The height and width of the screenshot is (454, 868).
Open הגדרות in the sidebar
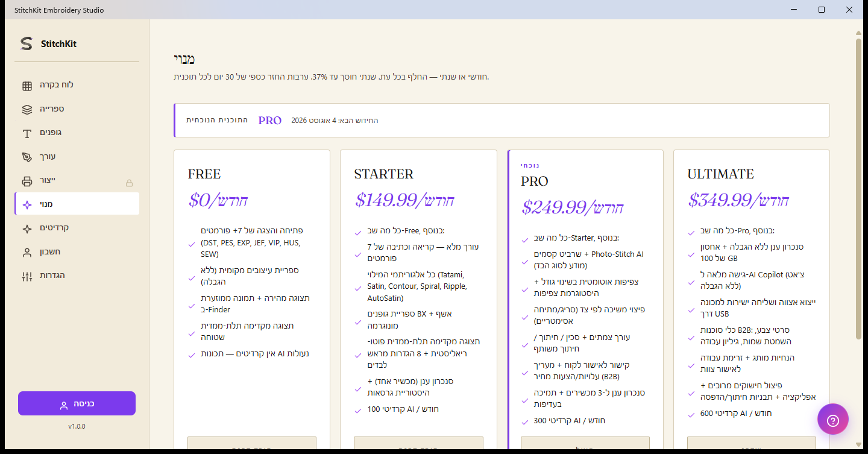(x=77, y=276)
